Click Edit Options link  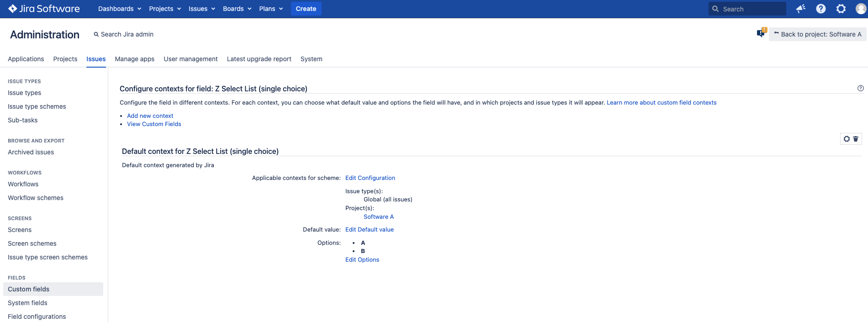tap(362, 260)
